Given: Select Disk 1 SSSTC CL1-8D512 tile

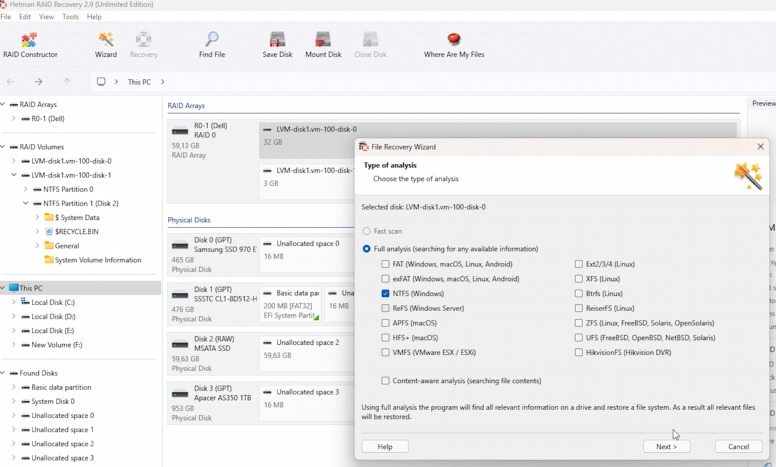Looking at the screenshot, I should [213, 304].
